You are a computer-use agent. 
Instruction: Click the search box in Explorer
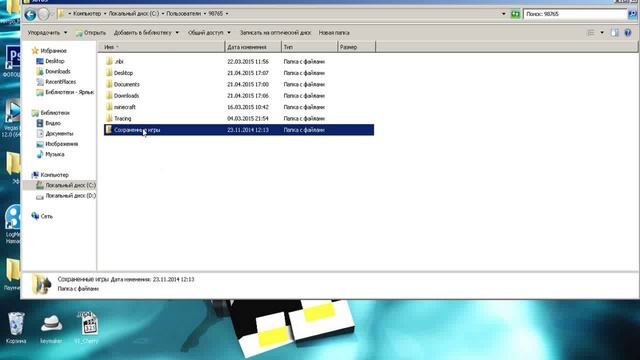point(575,14)
